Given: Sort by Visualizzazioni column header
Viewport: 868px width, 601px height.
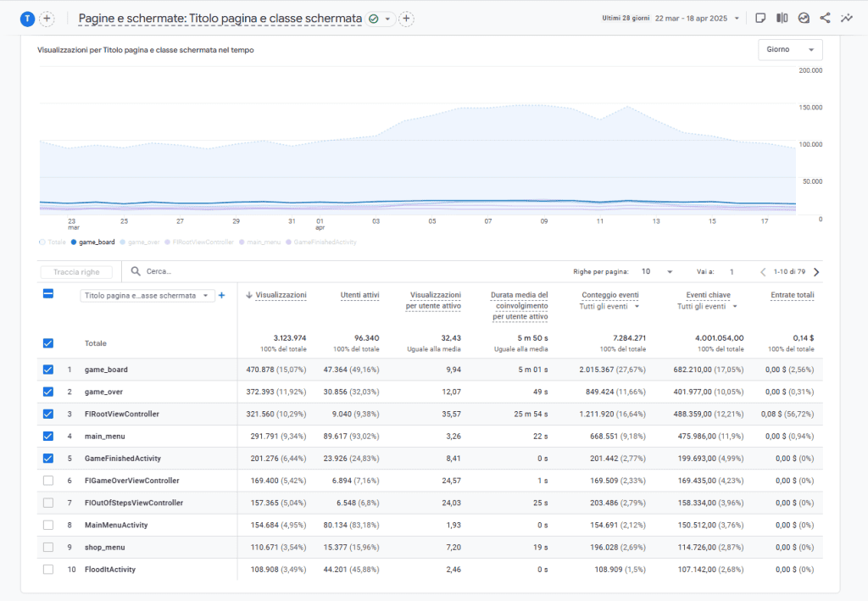Looking at the screenshot, I should (281, 295).
